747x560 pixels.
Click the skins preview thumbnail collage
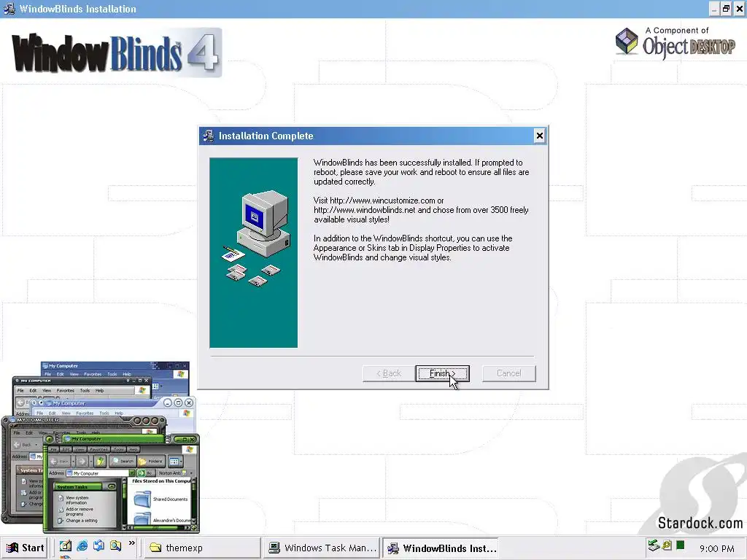(101, 447)
